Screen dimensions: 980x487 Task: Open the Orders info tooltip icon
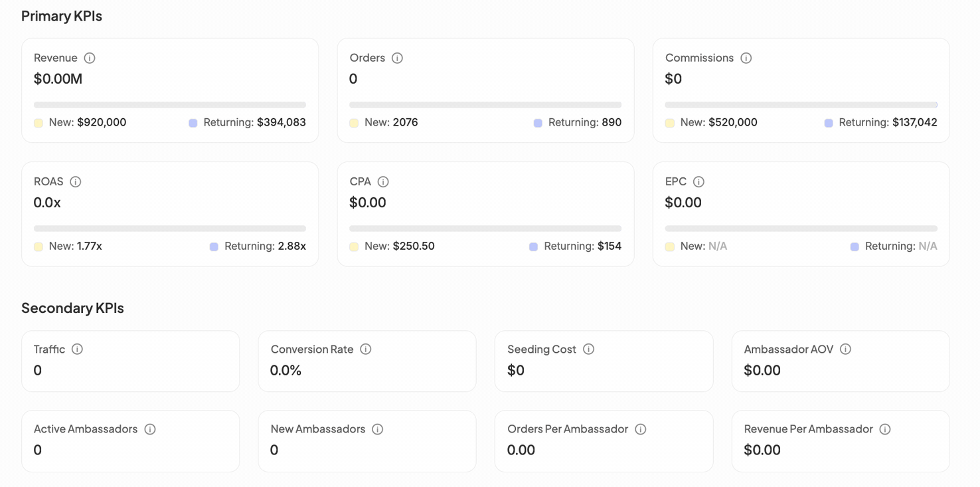coord(397,58)
